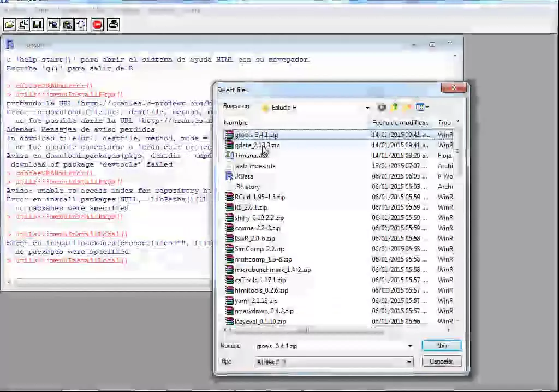
Task: Click the Print toolbar icon in RGui
Action: [114, 25]
